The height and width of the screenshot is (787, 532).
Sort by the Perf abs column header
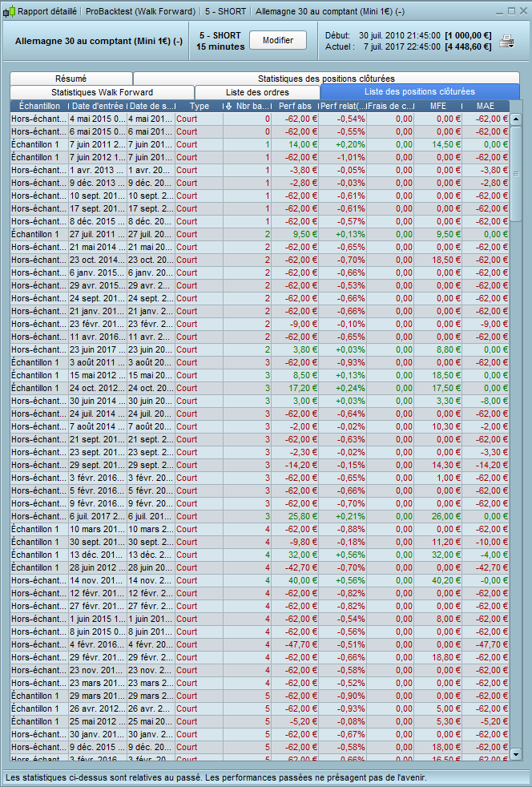(x=295, y=106)
